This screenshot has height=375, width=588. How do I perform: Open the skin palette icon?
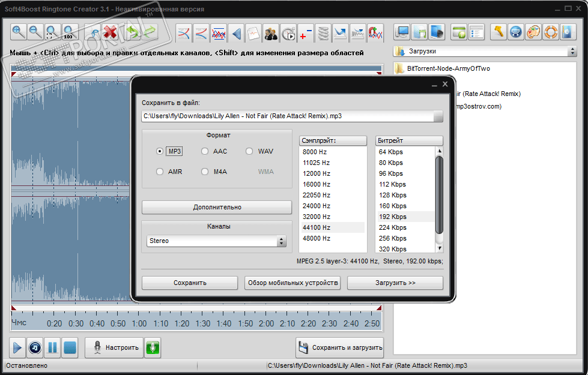click(x=533, y=32)
